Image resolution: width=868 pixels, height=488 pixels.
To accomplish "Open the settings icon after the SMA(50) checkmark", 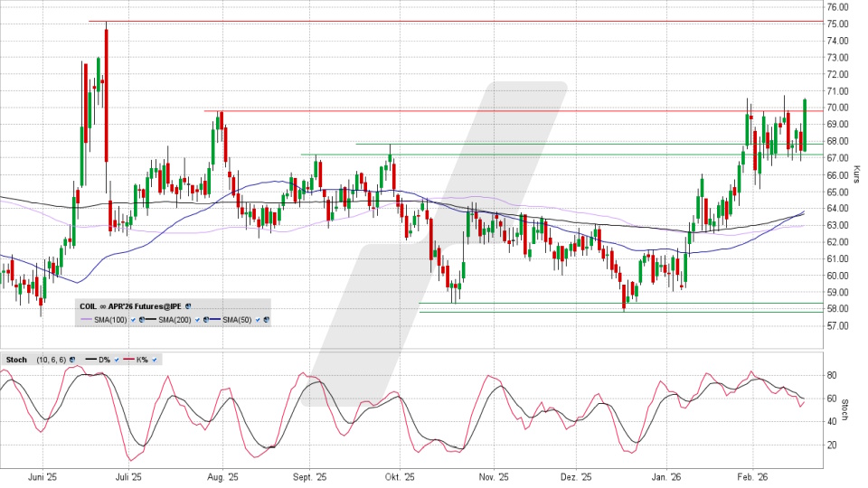I will tap(266, 320).
